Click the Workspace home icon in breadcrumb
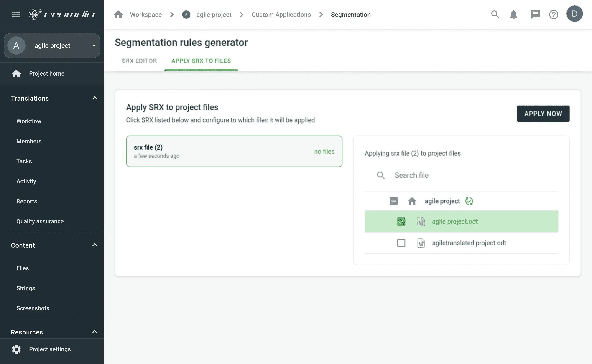This screenshot has height=364, width=592. pos(118,14)
